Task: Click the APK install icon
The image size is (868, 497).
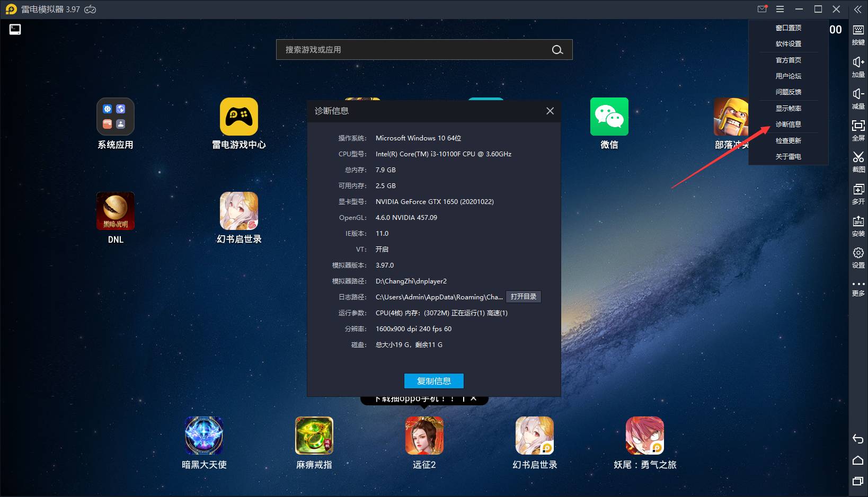Action: tap(858, 221)
